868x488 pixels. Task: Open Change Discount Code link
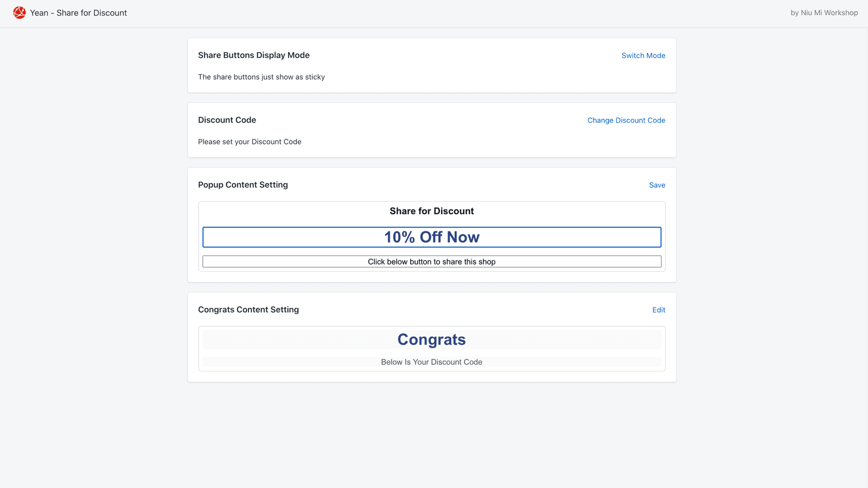[x=626, y=120]
